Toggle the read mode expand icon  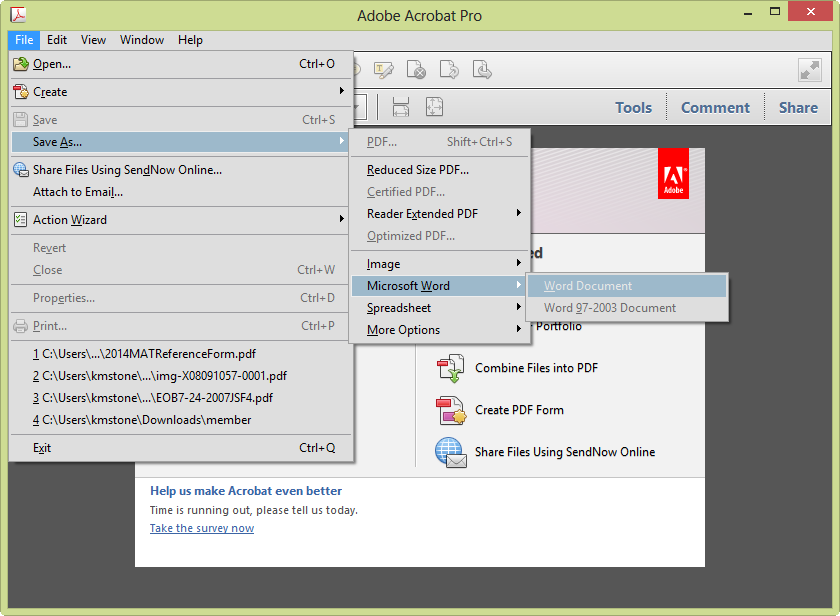(809, 70)
